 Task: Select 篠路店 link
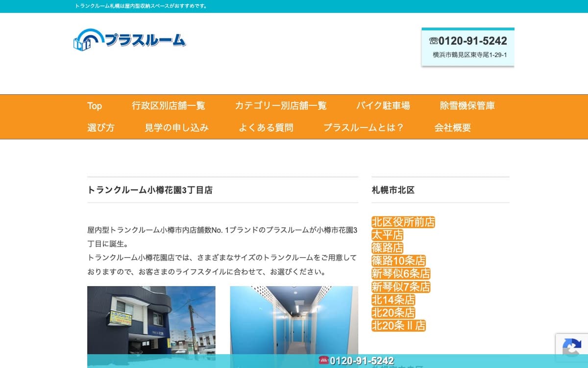(x=388, y=248)
